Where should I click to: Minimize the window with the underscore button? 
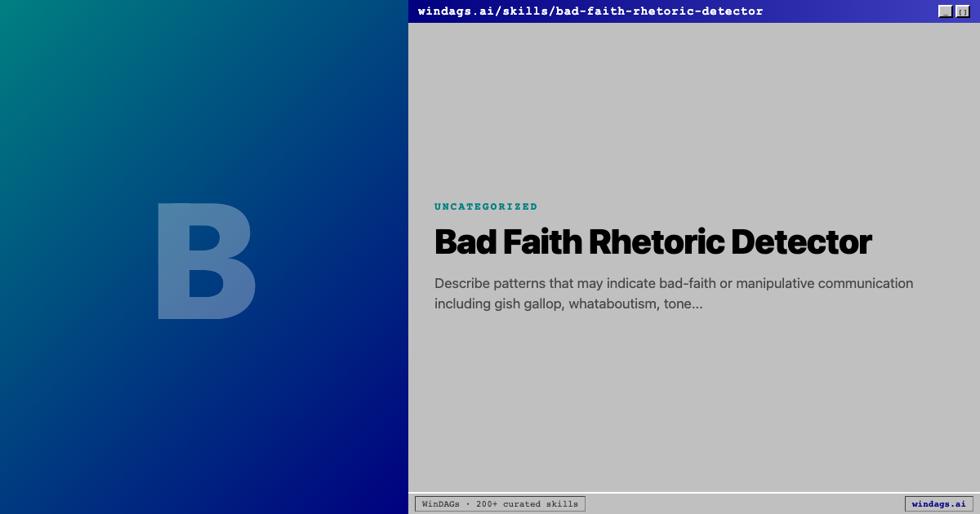945,11
